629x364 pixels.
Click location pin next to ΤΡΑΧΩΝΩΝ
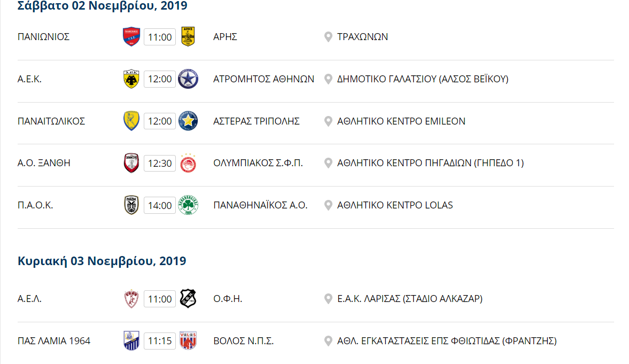pyautogui.click(x=328, y=37)
